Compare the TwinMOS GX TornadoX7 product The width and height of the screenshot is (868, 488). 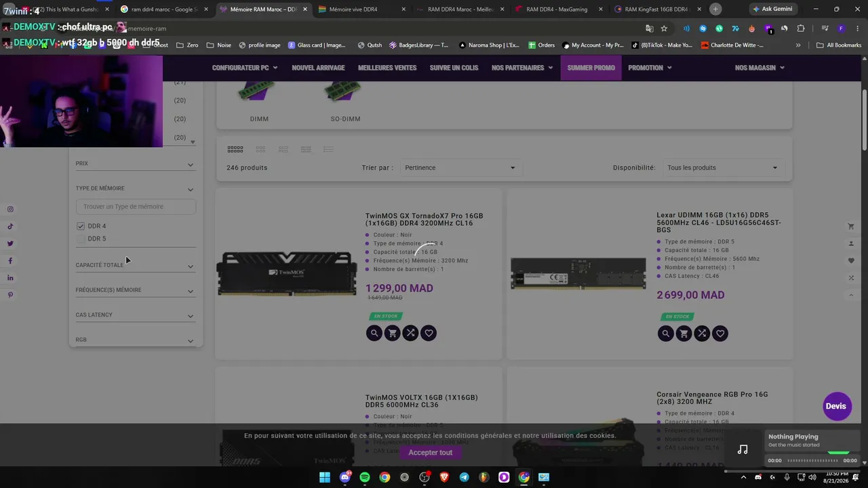[x=410, y=333]
